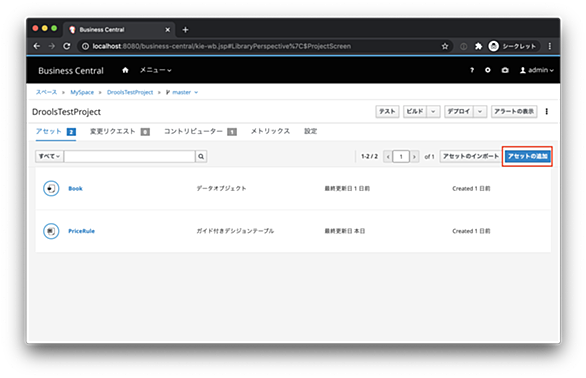The width and height of the screenshot is (586, 378).
Task: Go to next assets page arrow
Action: point(414,156)
